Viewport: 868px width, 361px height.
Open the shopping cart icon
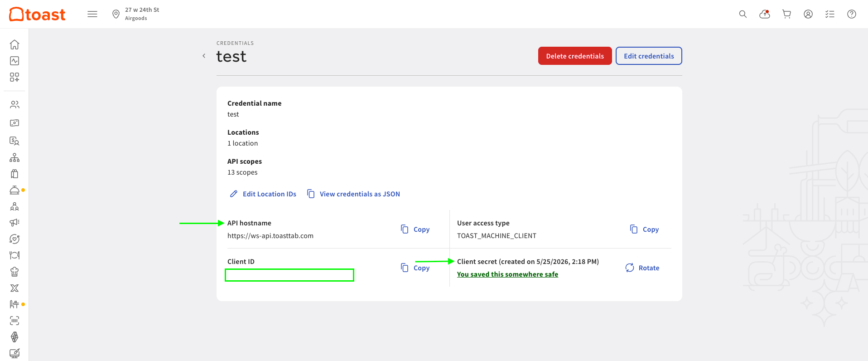[x=786, y=14]
